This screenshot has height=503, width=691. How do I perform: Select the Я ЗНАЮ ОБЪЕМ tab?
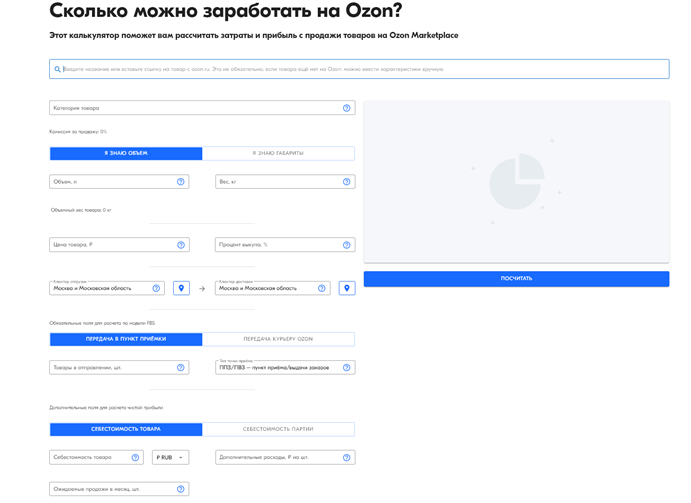[x=126, y=153]
